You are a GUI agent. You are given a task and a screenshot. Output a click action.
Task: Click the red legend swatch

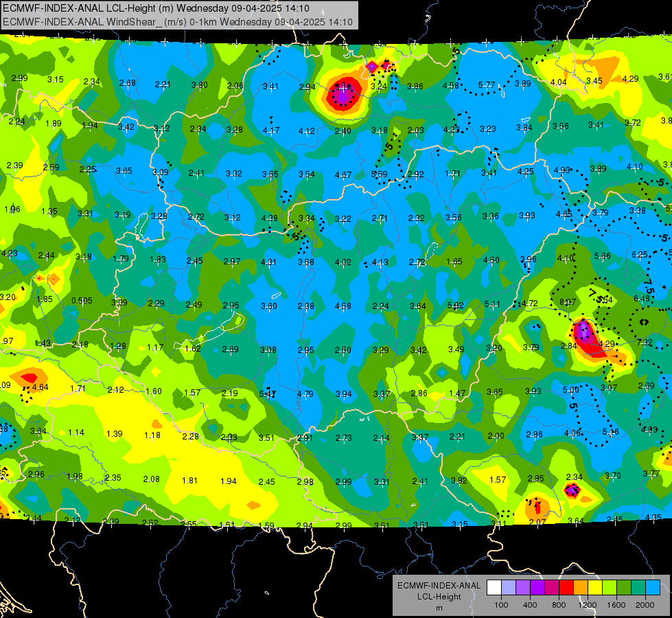point(566,588)
